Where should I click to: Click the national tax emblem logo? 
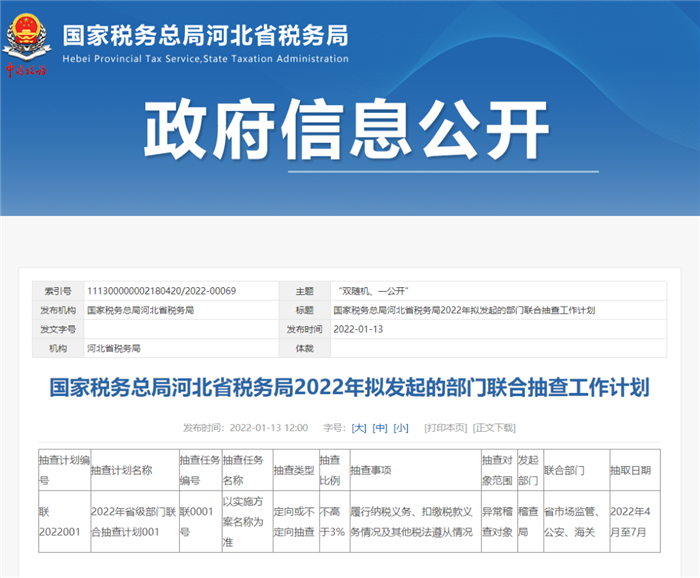[x=27, y=45]
